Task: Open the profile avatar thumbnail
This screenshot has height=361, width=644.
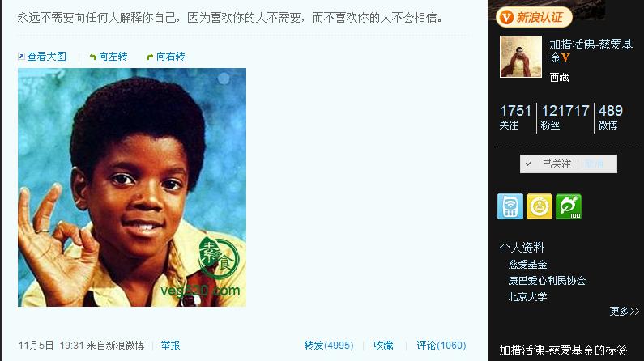Action: coord(521,56)
